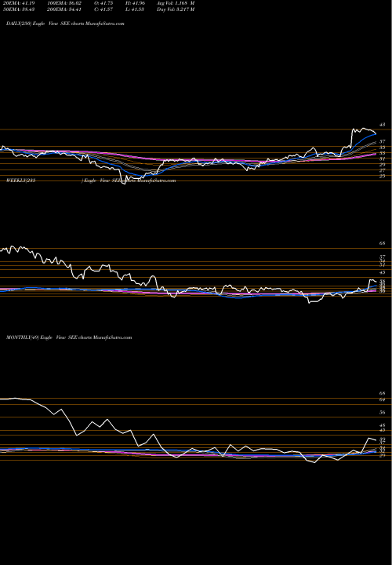This screenshot has width=392, height=565.
Task: Click the 43 price label on daily chart
Action: pos(383,125)
